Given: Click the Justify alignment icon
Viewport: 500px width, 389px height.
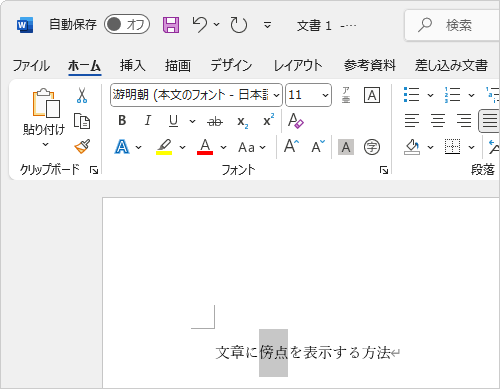Looking at the screenshot, I should 489,121.
